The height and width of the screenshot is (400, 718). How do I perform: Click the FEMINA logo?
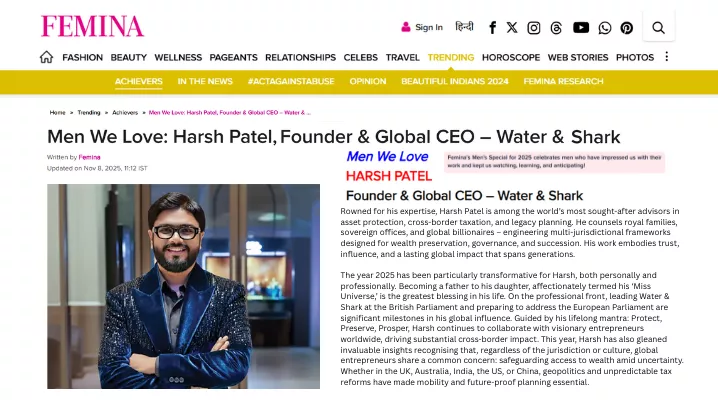(x=92, y=26)
